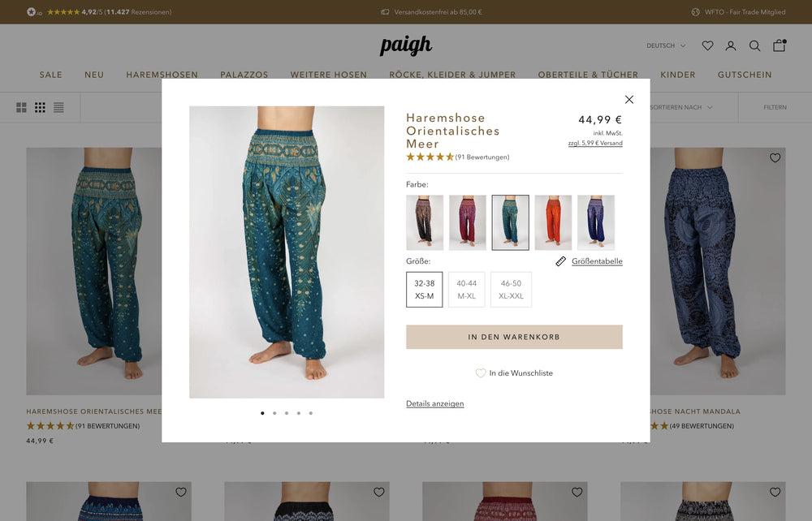This screenshot has height=521, width=812.
Task: Open the Größentabelle size chart link
Action: point(597,261)
